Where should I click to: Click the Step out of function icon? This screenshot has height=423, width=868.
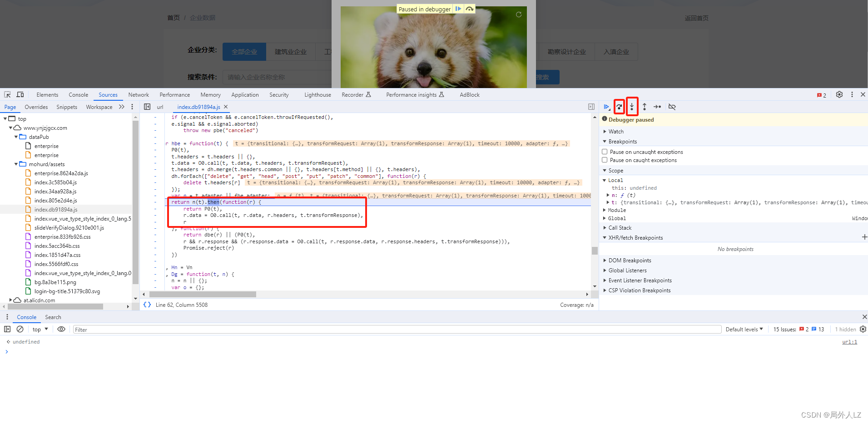[x=645, y=107]
